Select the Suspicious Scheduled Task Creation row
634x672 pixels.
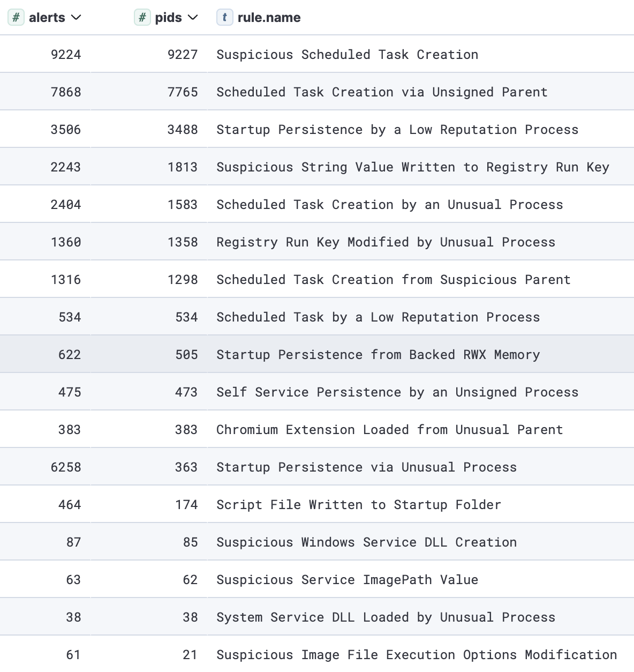coord(347,55)
